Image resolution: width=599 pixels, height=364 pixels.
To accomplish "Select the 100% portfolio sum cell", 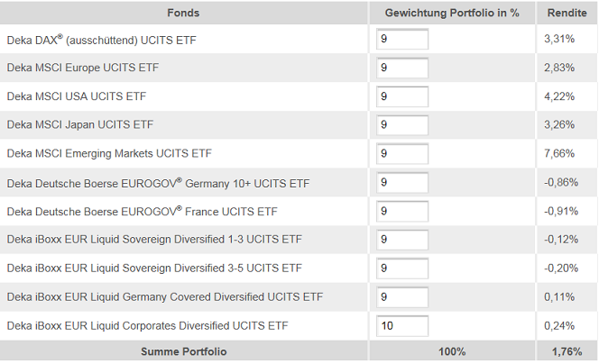I will (452, 351).
